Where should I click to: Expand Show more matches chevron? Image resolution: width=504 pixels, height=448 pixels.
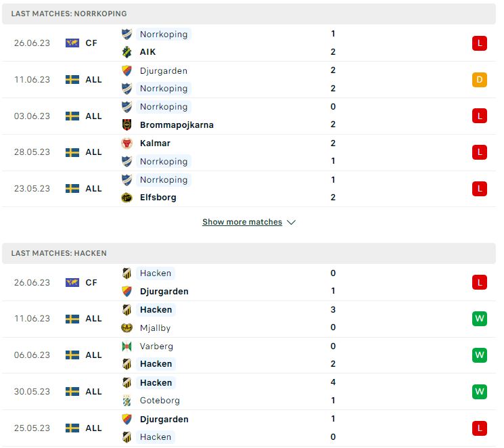point(291,222)
